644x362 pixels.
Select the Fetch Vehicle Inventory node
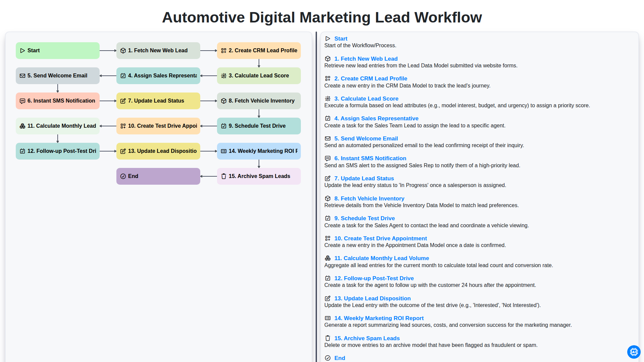click(x=259, y=101)
